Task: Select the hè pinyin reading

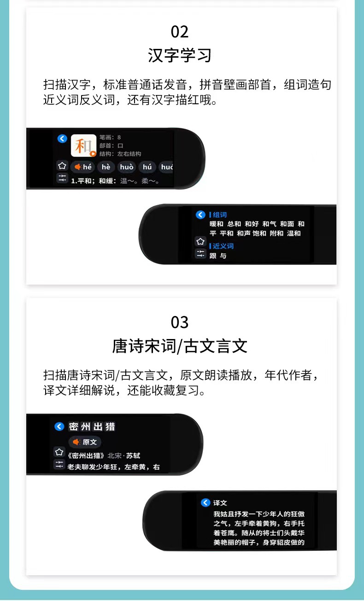Action: coord(106,167)
